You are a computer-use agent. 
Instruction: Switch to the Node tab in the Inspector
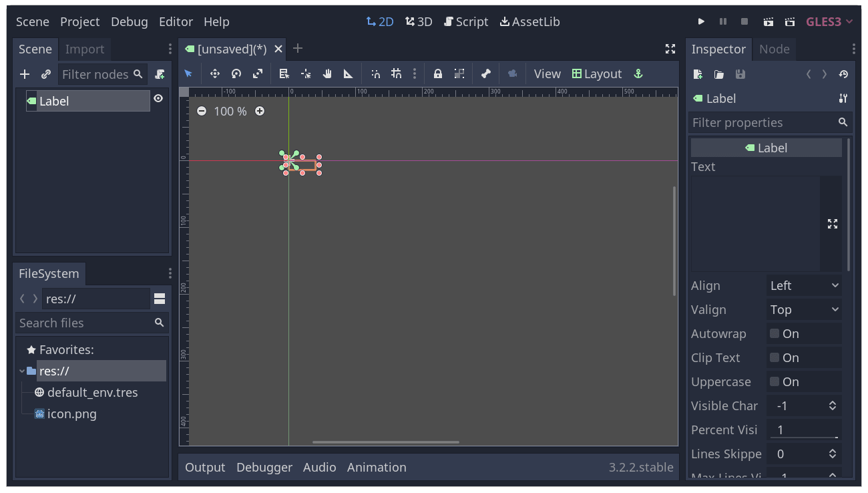coord(775,49)
